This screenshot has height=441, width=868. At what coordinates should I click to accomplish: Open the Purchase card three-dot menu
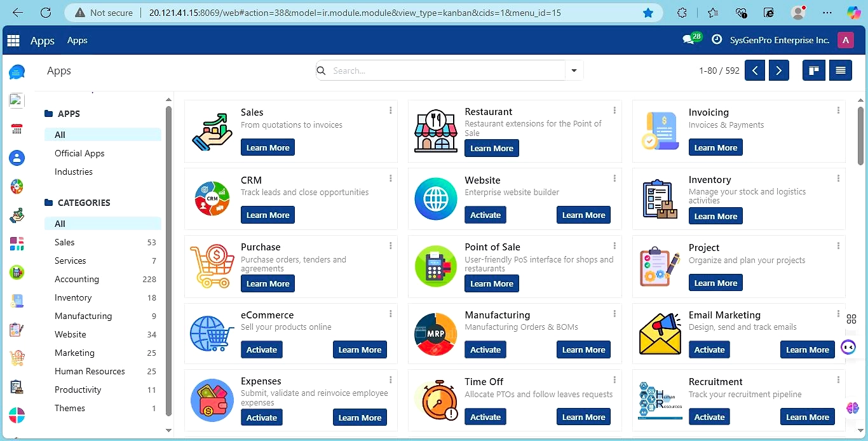tap(390, 246)
